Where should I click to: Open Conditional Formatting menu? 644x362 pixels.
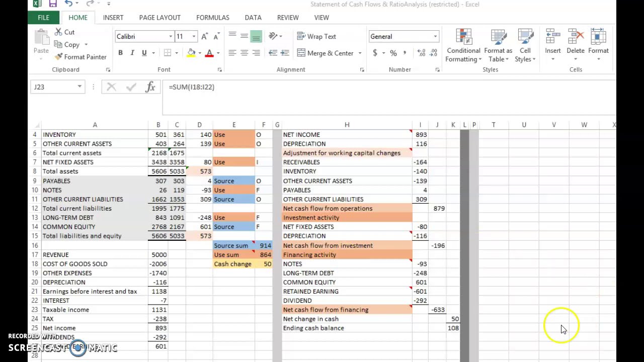[463, 46]
